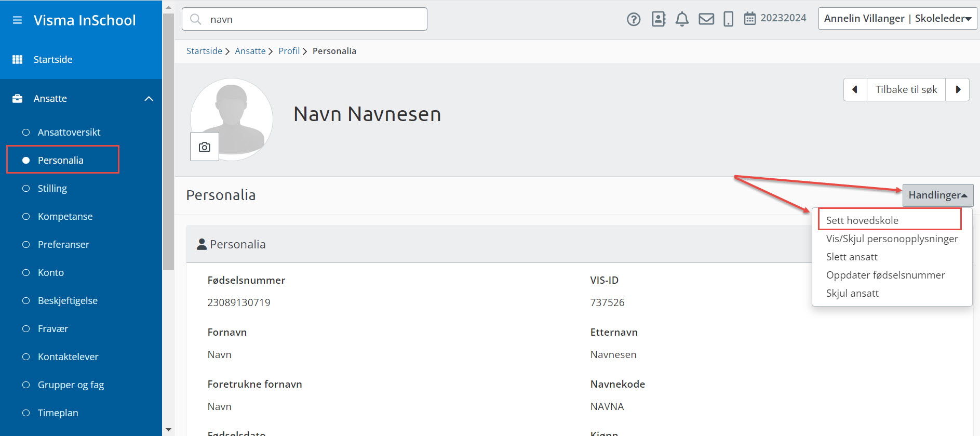Open Preferanser in the sidebar

63,244
